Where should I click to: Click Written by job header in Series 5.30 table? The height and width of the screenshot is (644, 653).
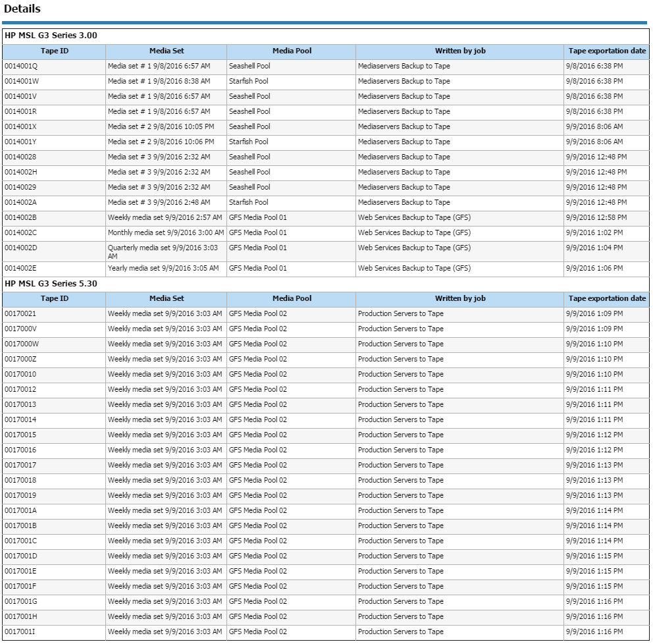pos(459,299)
